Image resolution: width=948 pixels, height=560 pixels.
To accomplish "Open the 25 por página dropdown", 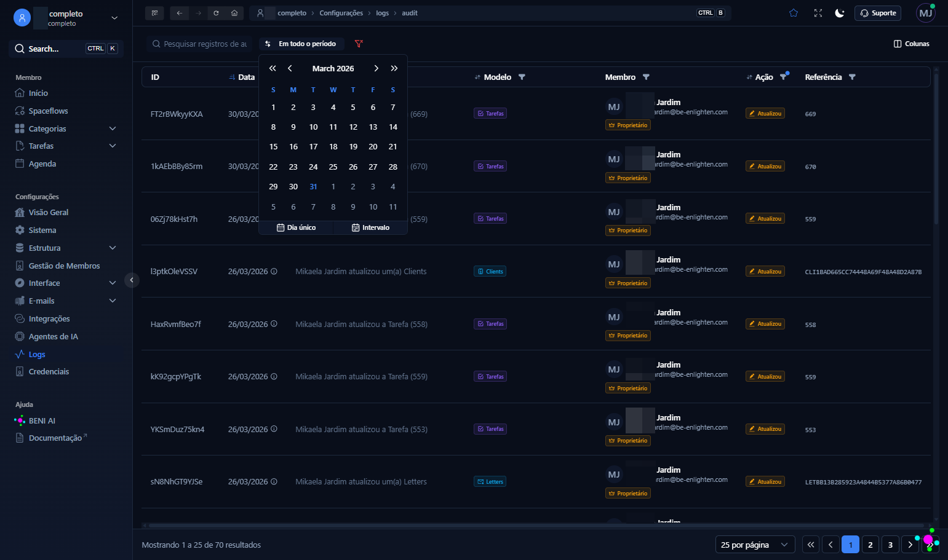I will click(755, 545).
